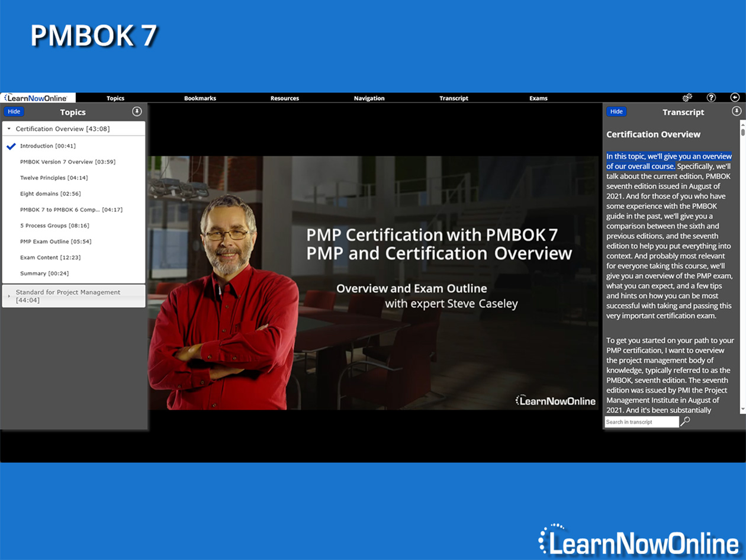Open the Exams menu

coord(539,98)
